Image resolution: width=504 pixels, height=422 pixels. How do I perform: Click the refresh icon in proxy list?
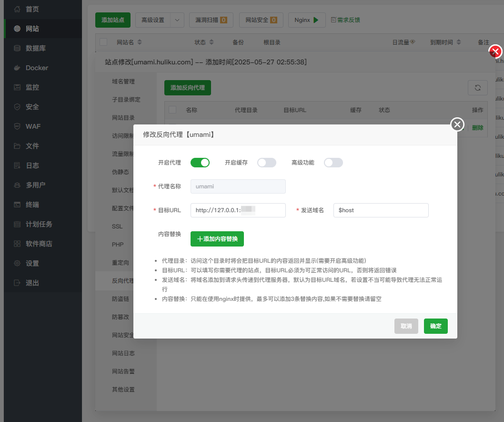[477, 88]
